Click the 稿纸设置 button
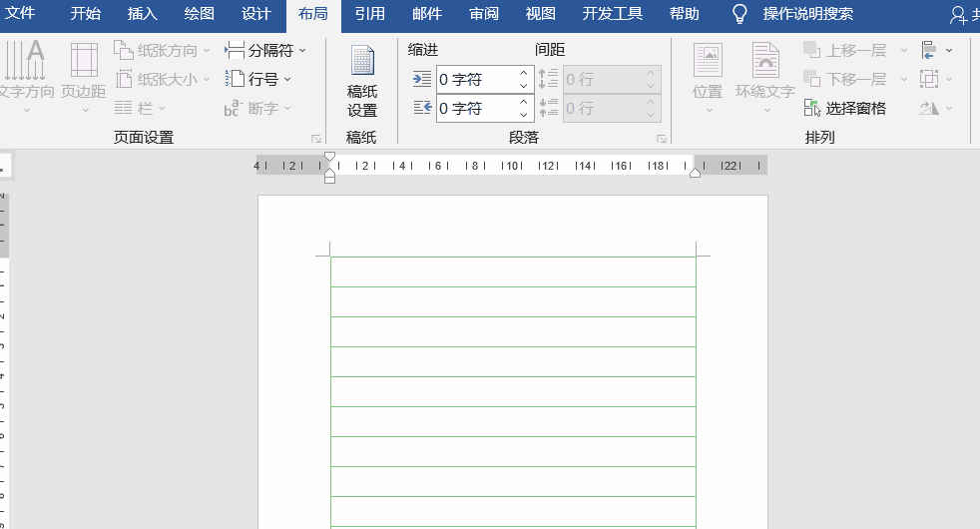Screen dimensions: 980x529 tap(362, 81)
